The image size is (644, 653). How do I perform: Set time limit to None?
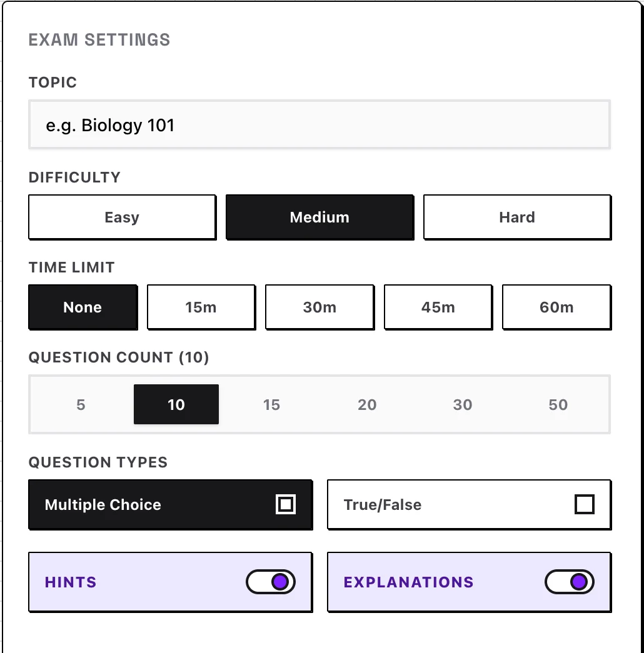tap(83, 307)
